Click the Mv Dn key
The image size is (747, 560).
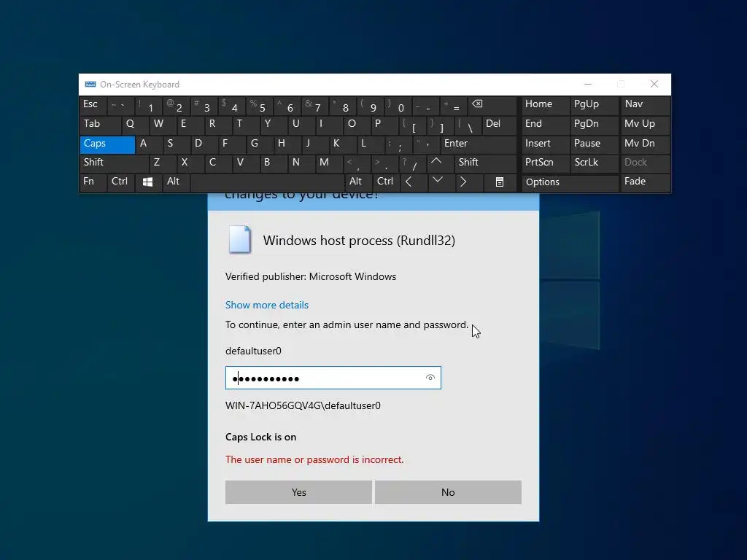(645, 144)
